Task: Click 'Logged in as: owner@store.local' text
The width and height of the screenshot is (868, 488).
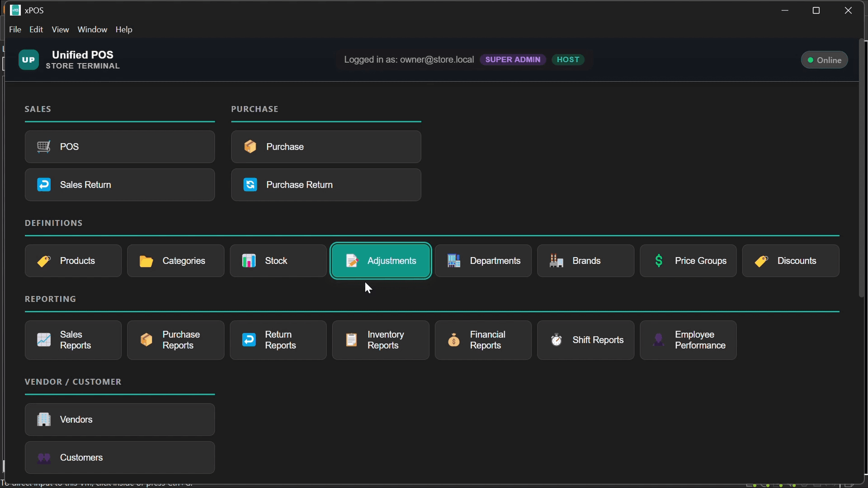Action: pyautogui.click(x=409, y=60)
